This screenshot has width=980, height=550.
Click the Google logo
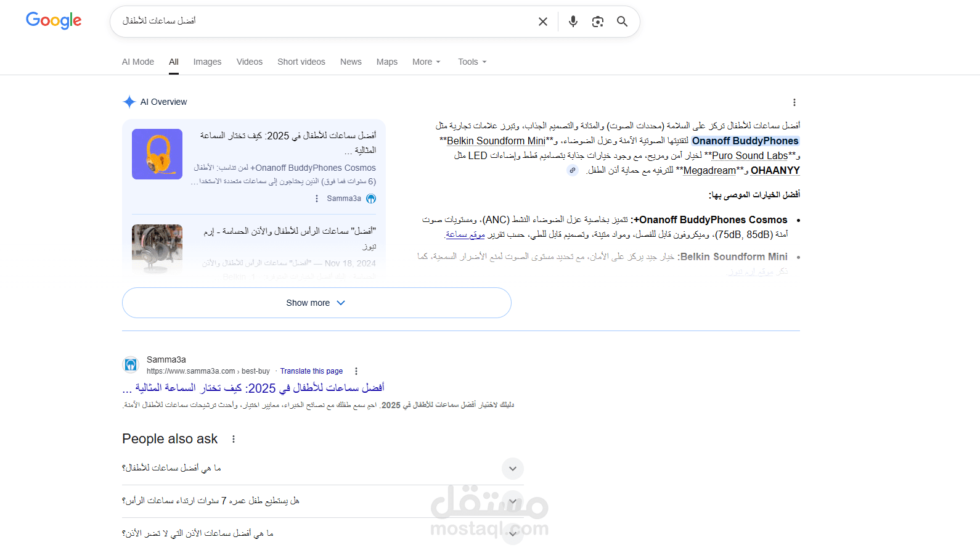tap(54, 20)
